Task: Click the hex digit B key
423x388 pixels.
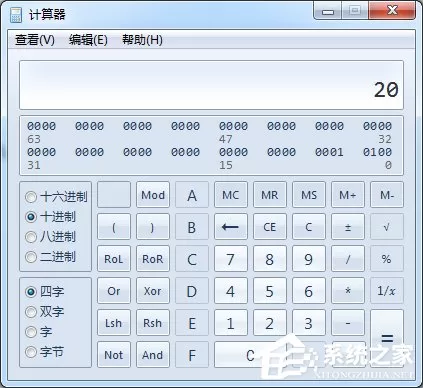Action: pos(192,227)
